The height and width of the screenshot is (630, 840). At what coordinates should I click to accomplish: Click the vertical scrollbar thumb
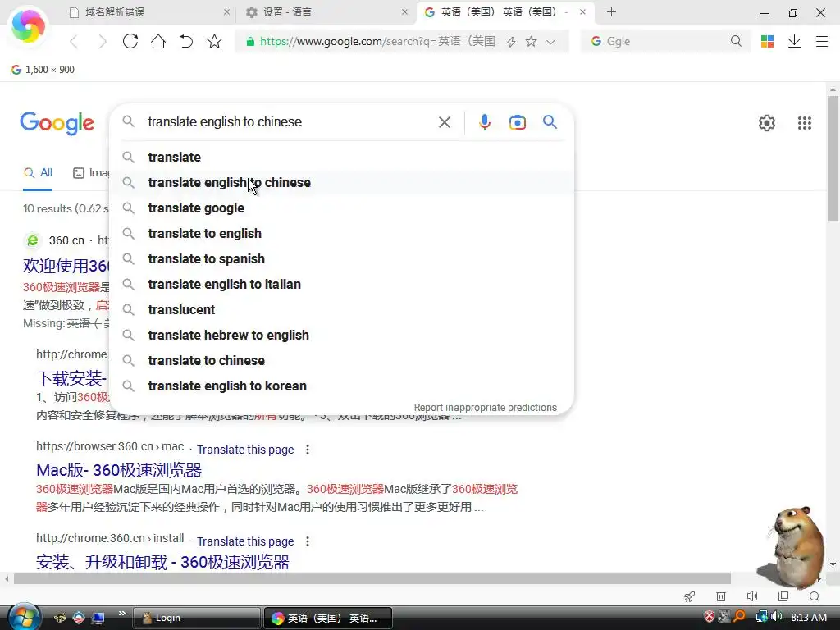click(x=833, y=158)
